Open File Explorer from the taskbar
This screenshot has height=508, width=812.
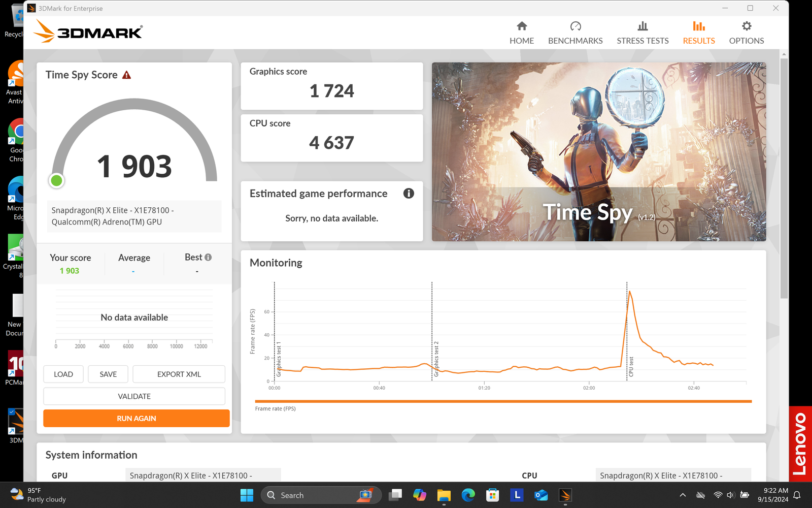[444, 495]
